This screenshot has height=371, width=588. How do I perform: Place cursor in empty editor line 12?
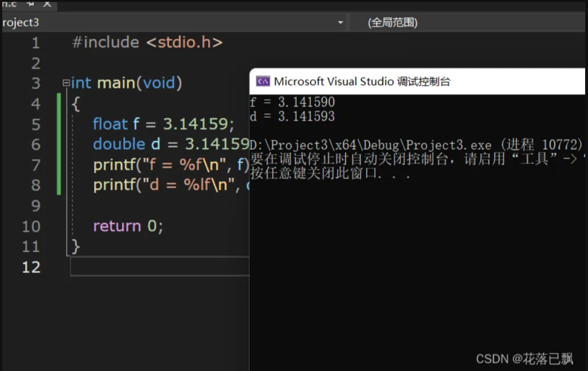[x=160, y=267]
